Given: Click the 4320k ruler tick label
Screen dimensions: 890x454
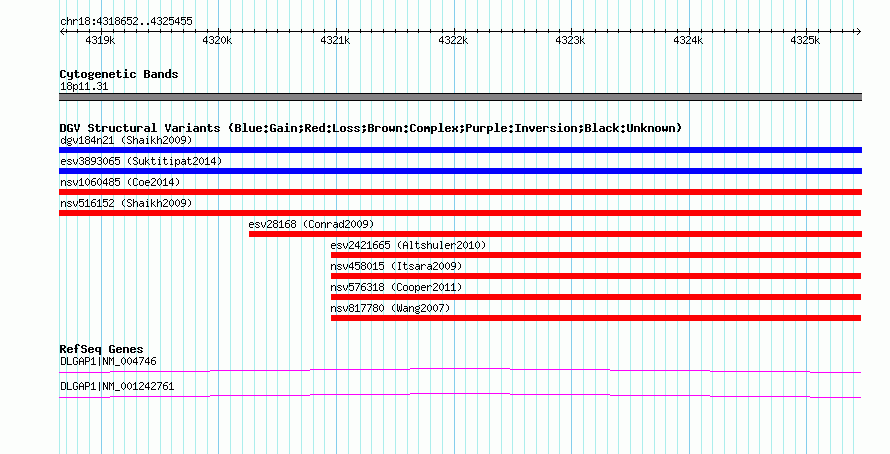Looking at the screenshot, I should (x=217, y=40).
